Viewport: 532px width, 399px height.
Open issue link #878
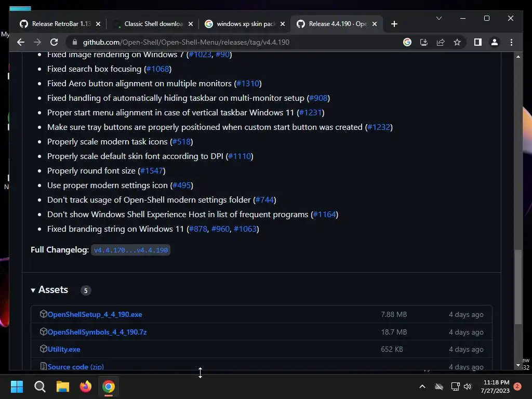point(198,229)
